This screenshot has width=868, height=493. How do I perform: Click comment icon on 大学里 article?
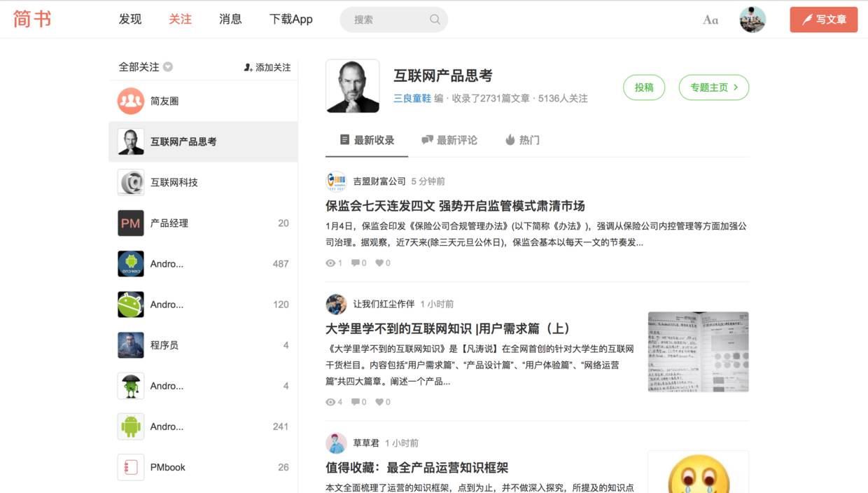tap(356, 402)
